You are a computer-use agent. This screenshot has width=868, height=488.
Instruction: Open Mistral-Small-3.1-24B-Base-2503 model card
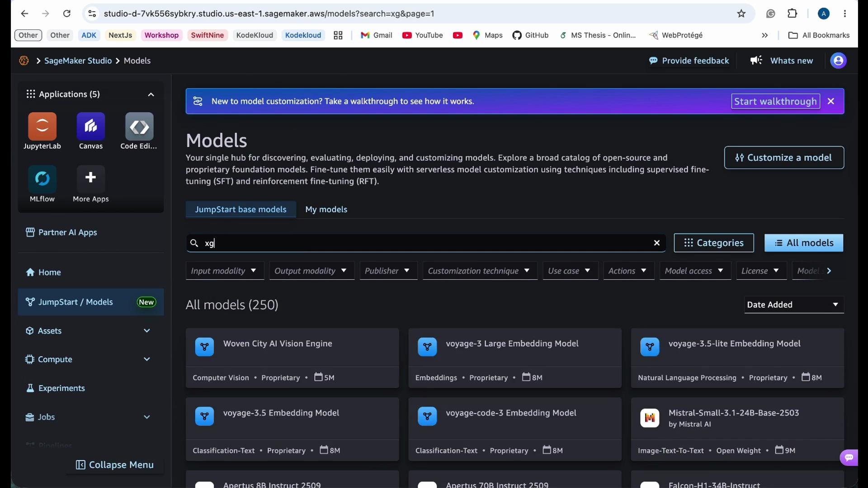coord(737,429)
